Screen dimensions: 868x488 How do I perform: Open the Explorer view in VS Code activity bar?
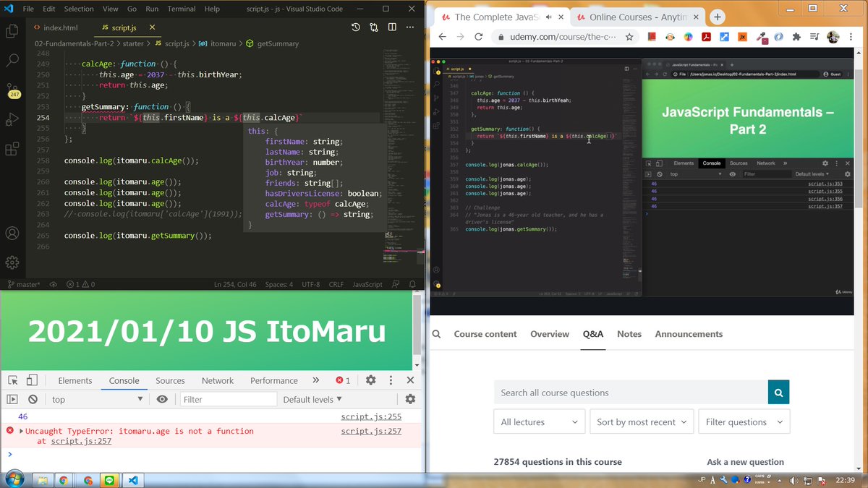click(12, 31)
